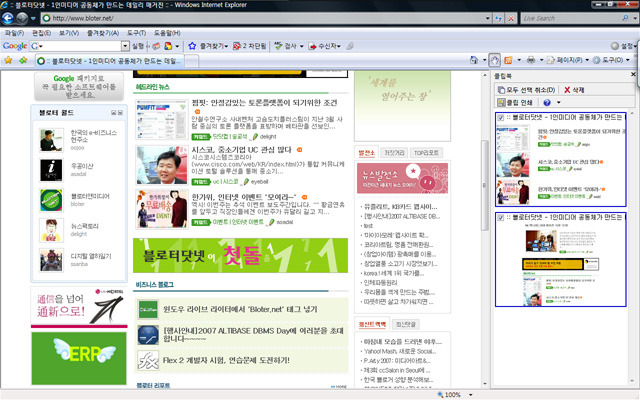
Task: Click the blue help question mark icon
Action: point(547,102)
